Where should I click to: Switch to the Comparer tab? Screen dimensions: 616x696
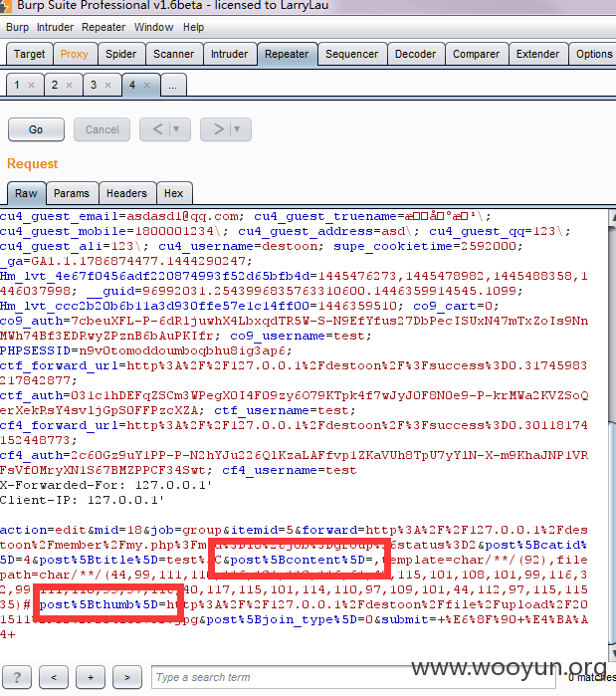click(x=477, y=54)
